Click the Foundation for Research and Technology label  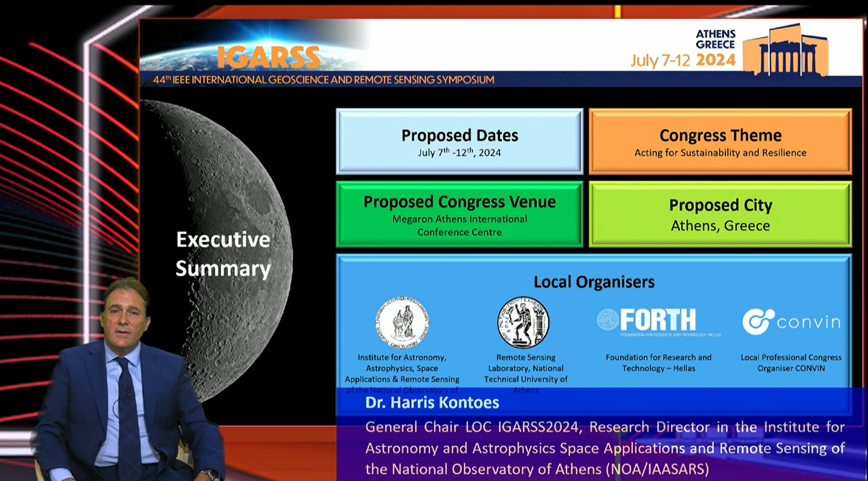(658, 363)
